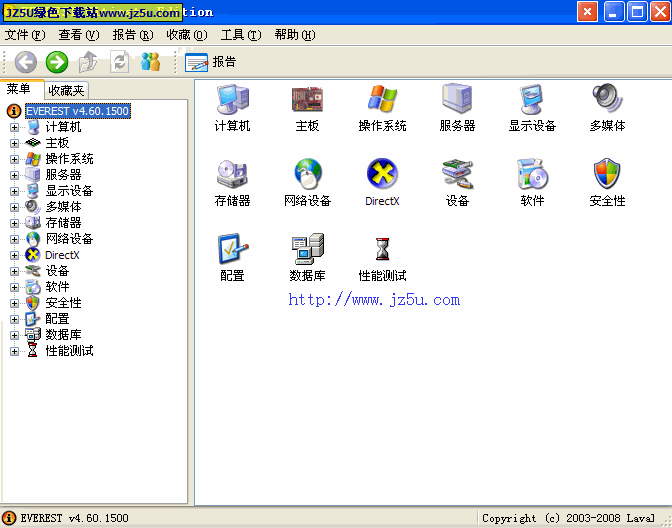Switch to the 菜单 tab
The height and width of the screenshot is (528, 672).
click(x=21, y=89)
